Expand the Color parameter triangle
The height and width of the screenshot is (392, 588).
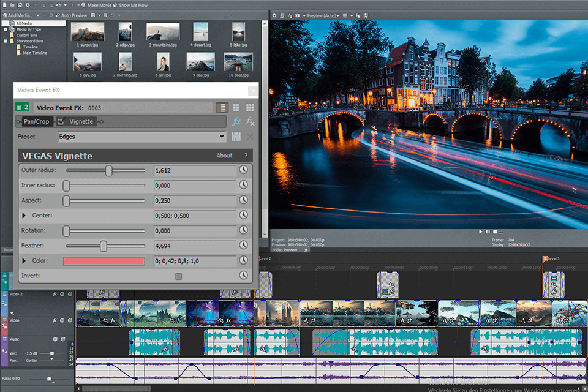25,261
